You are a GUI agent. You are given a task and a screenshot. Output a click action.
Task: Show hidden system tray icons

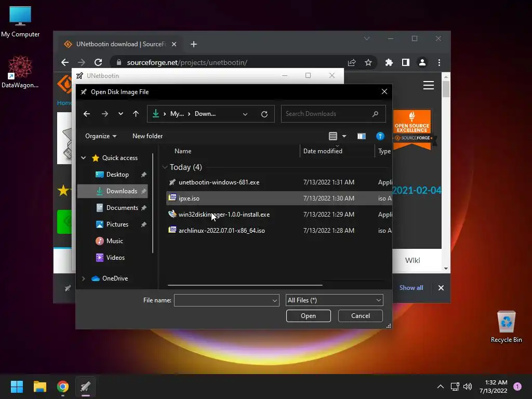440,387
